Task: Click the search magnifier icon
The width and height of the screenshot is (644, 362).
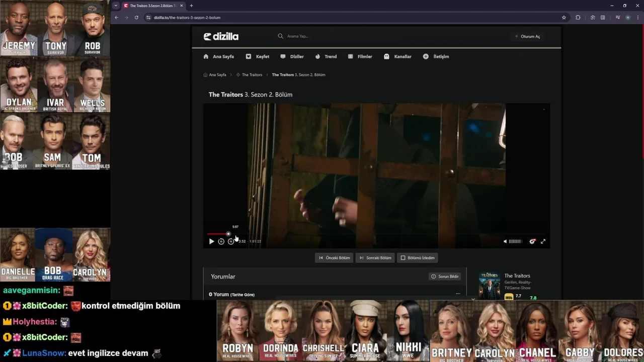Action: (x=281, y=36)
